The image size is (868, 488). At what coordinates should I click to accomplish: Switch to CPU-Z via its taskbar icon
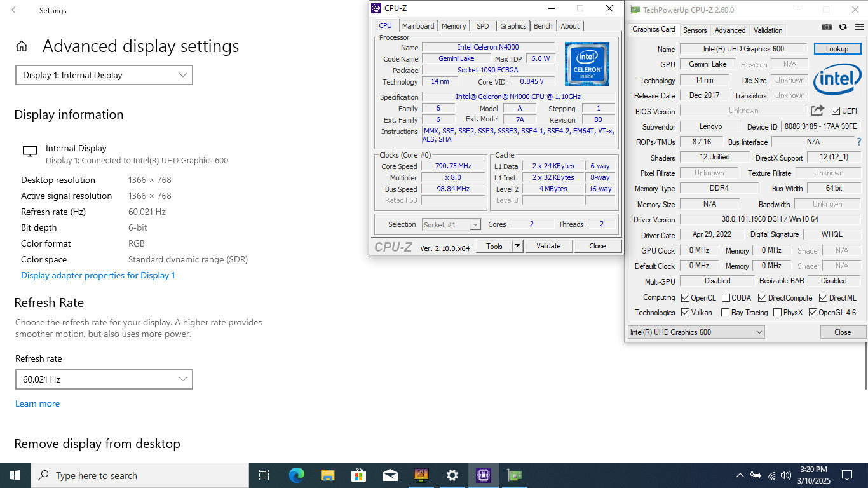coord(483,475)
